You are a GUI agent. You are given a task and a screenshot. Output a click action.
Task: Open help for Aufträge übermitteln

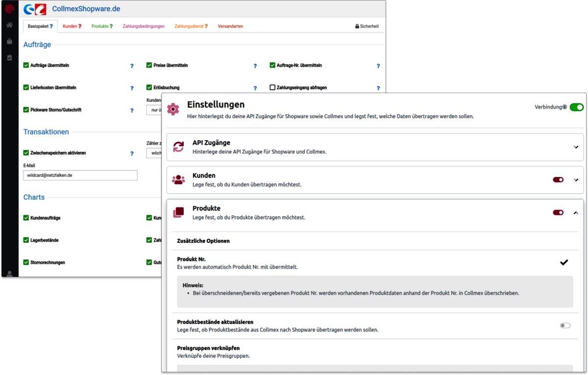132,66
